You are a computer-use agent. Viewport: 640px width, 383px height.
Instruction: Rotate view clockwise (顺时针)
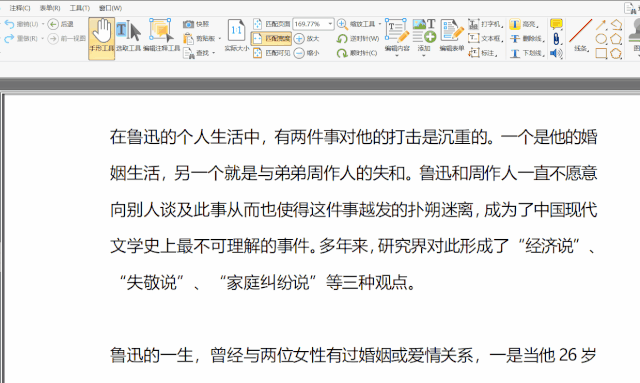coord(357,53)
